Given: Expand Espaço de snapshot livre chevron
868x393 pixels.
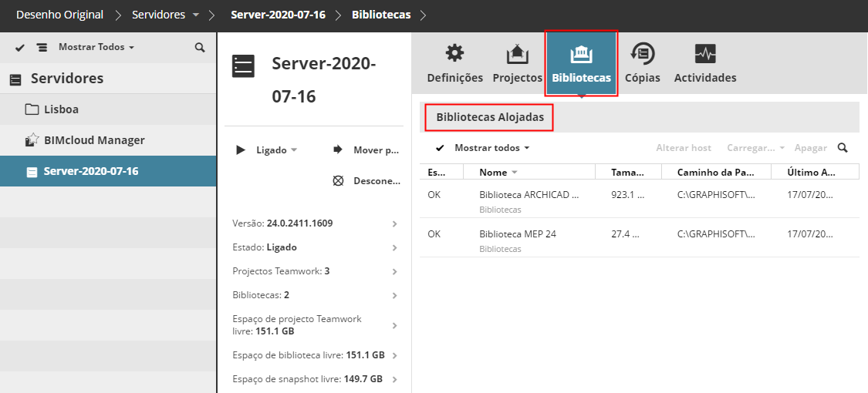Looking at the screenshot, I should pyautogui.click(x=395, y=379).
